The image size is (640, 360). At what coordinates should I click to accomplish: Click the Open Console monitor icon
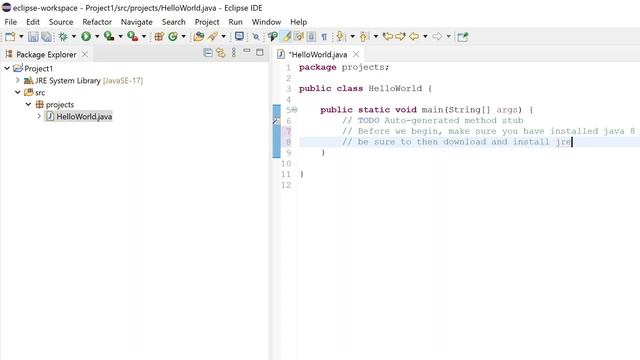(x=239, y=37)
